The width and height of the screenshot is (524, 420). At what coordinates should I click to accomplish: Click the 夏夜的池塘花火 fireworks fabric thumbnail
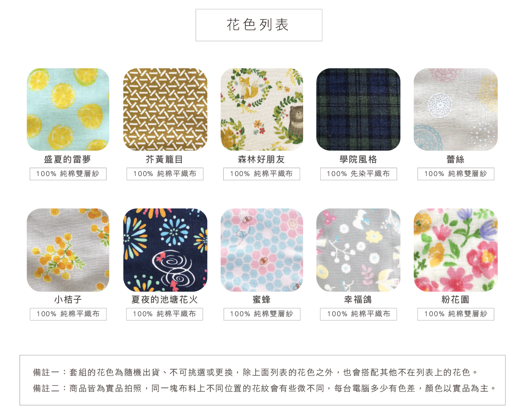click(x=165, y=250)
